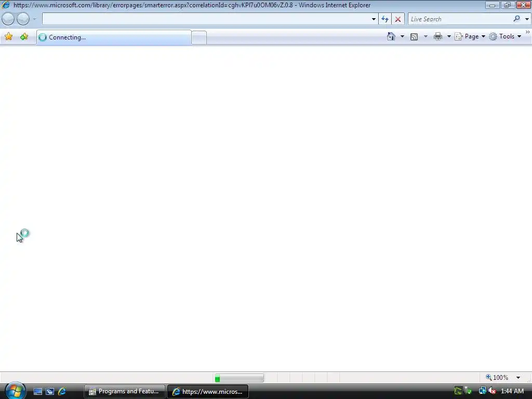Image resolution: width=532 pixels, height=399 pixels.
Task: Click the tray icon with green check mark
Action: click(468, 391)
